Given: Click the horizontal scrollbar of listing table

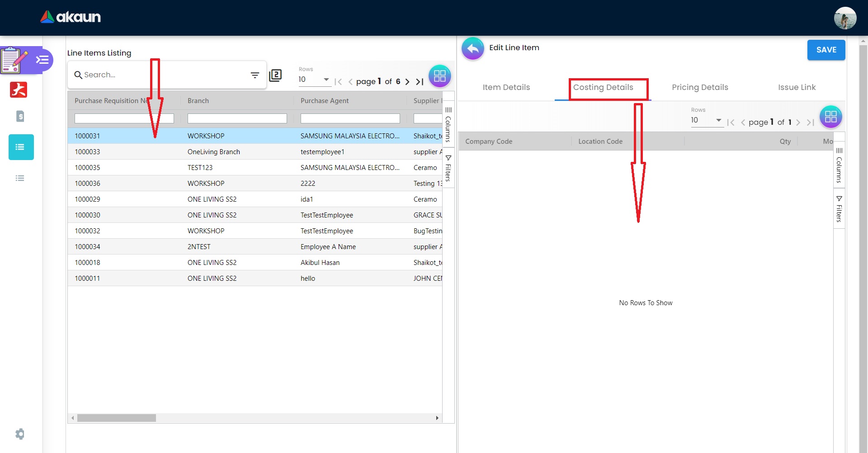Looking at the screenshot, I should 117,418.
